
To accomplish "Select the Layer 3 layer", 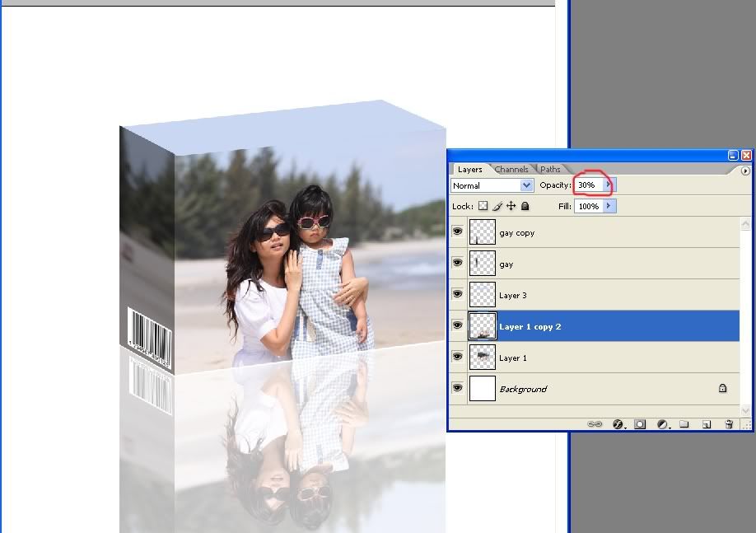I will [576, 295].
